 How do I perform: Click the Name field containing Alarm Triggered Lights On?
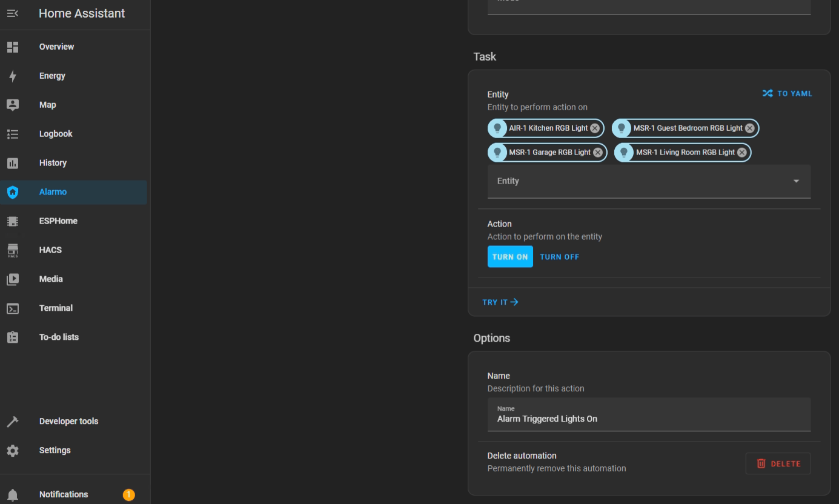[648, 419]
